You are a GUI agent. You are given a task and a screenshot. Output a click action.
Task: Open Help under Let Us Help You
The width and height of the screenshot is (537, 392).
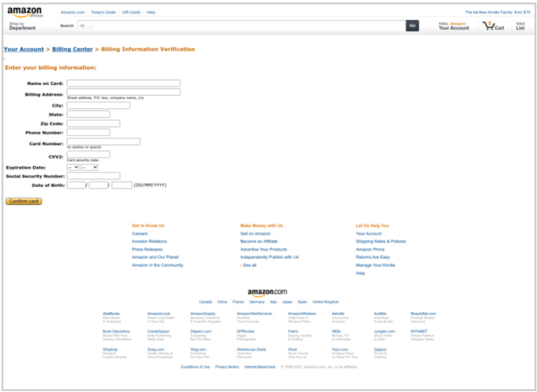point(360,273)
